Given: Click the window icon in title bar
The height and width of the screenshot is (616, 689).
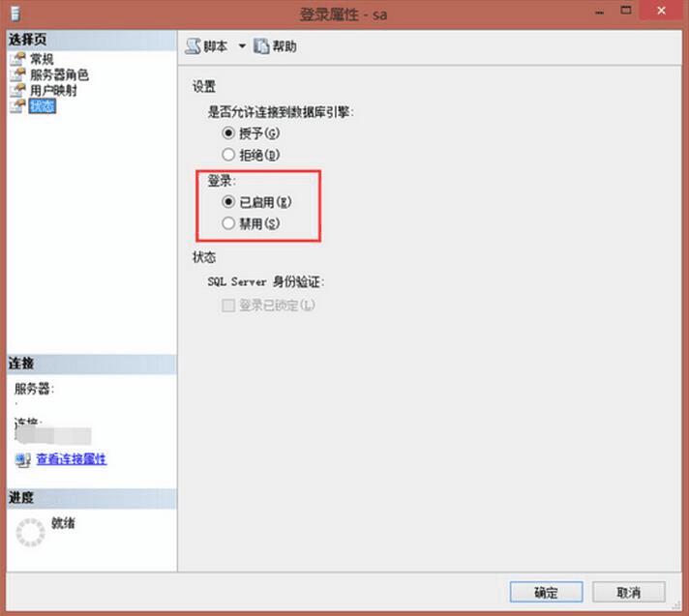Looking at the screenshot, I should 15,15.
